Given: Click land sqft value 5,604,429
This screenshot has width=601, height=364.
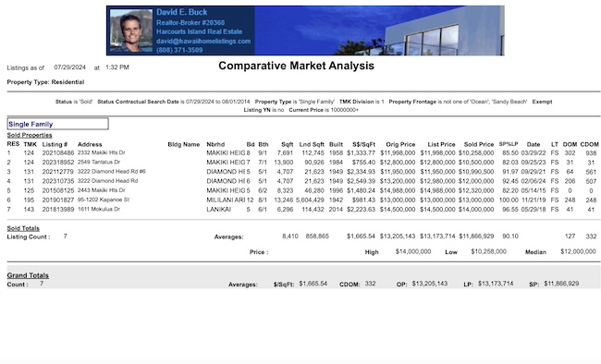Looking at the screenshot, I should pos(310,200).
